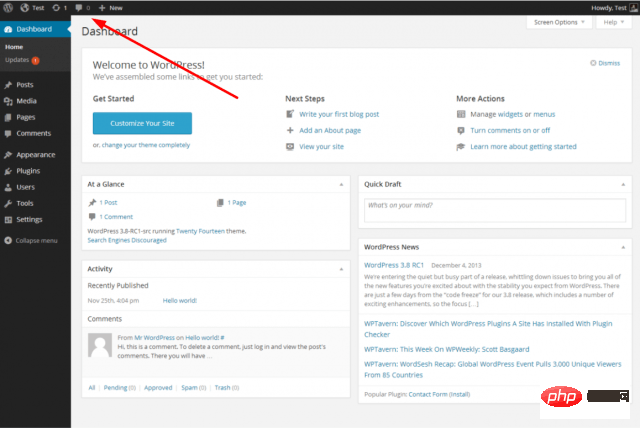Click the Mr WordPress author link
This screenshot has height=429, width=640.
[154, 338]
